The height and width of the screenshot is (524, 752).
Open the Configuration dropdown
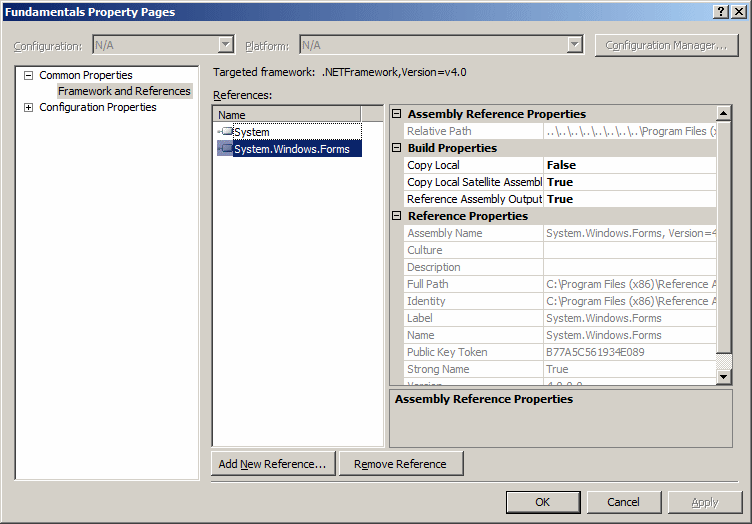click(x=225, y=45)
